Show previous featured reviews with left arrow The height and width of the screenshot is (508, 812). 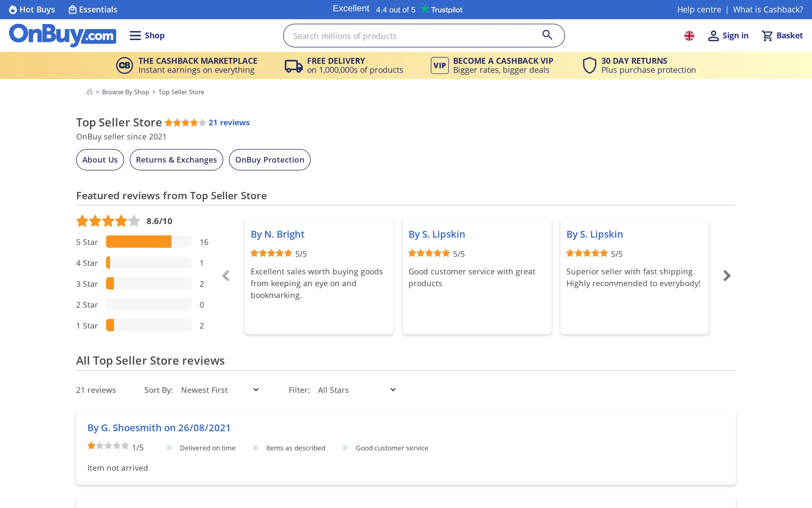click(x=226, y=275)
